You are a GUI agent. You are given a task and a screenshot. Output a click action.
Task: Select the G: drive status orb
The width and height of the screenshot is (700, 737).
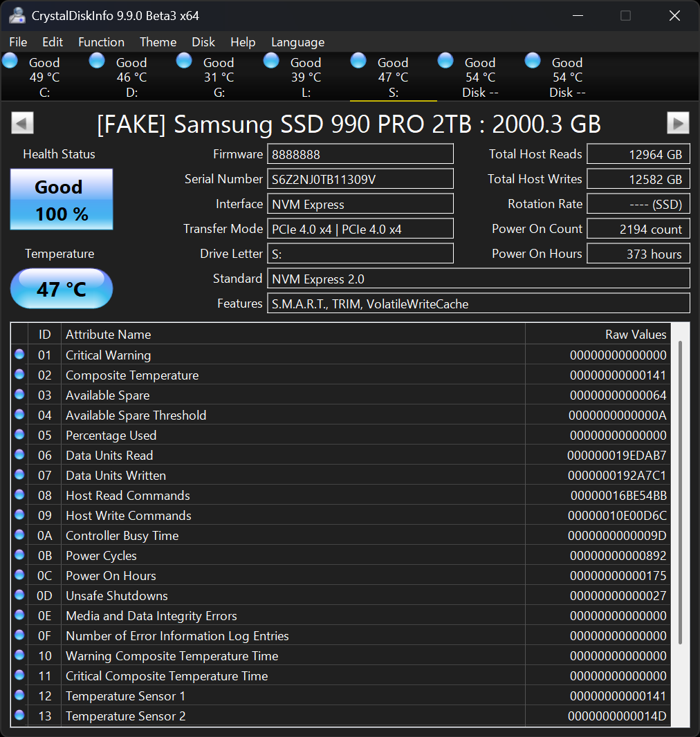coord(184,61)
